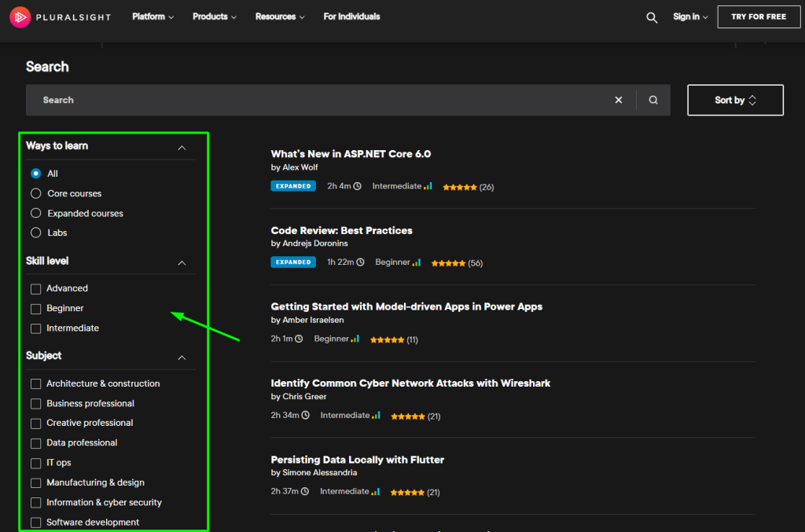Image resolution: width=805 pixels, height=532 pixels.
Task: Click author text "by Simone Alessandria"
Action: point(314,472)
